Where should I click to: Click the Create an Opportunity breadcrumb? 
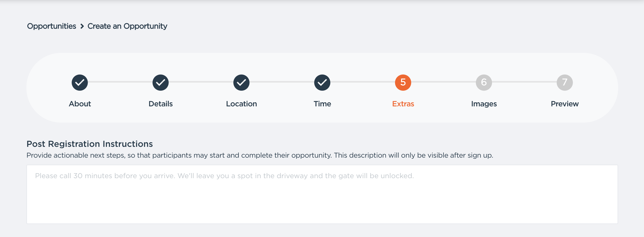[127, 26]
